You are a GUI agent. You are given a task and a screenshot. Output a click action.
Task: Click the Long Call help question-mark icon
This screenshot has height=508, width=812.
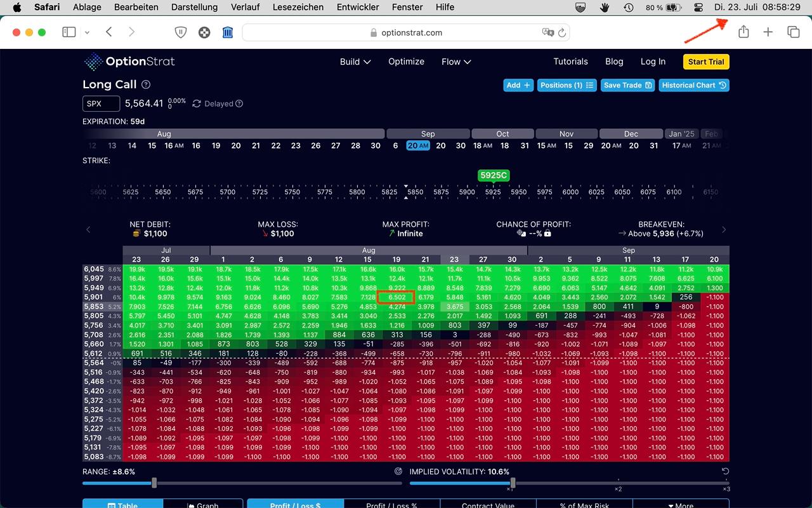146,84
